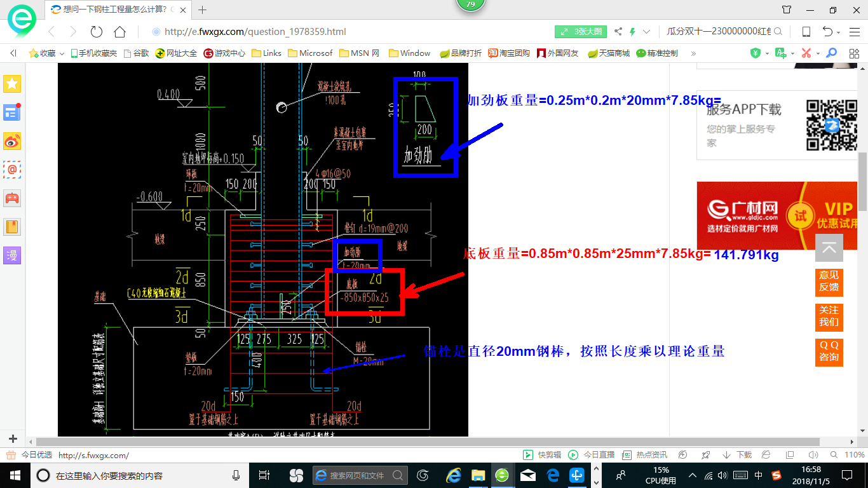Go to the home page icon

coord(119,32)
